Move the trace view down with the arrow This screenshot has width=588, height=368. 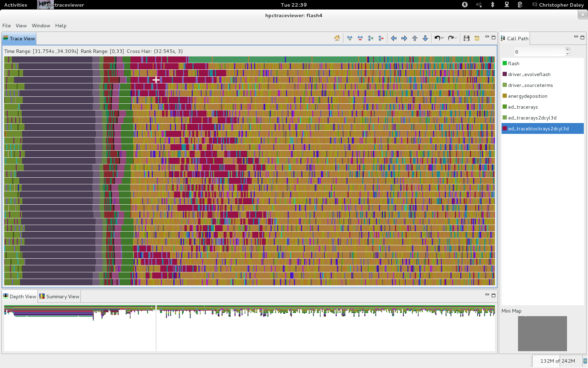(425, 38)
